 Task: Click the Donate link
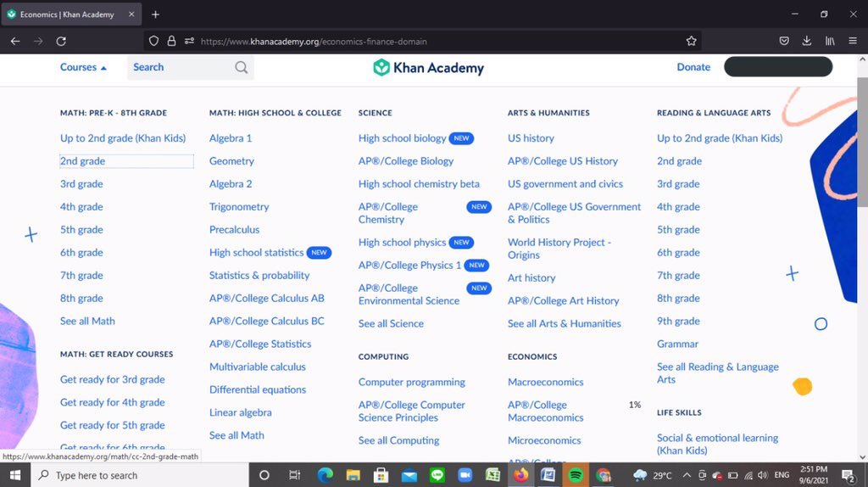click(x=693, y=67)
